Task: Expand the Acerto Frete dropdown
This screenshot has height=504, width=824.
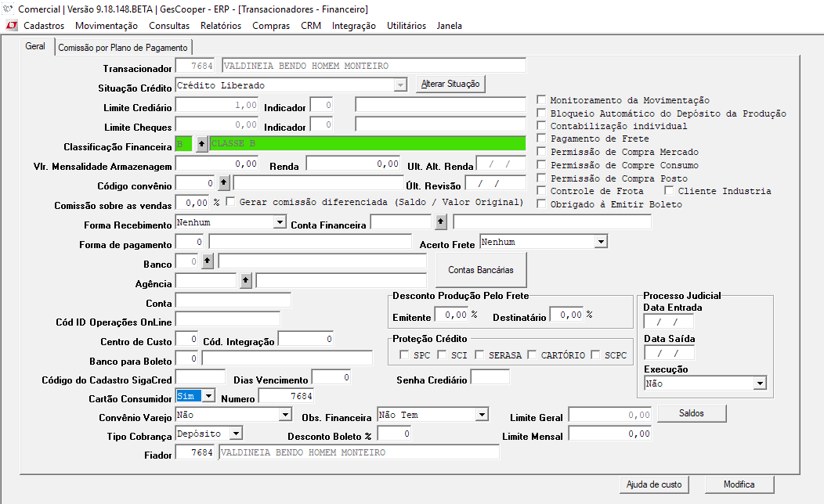Action: (601, 243)
